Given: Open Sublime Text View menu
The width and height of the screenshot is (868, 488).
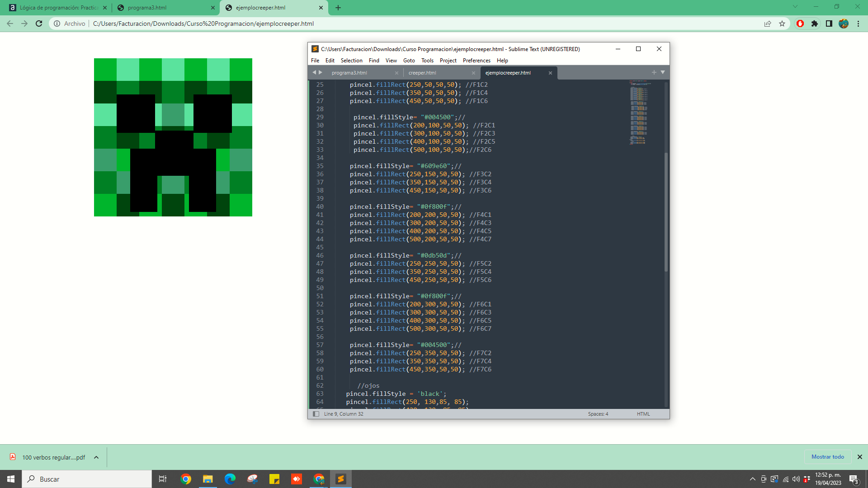Looking at the screenshot, I should [391, 61].
